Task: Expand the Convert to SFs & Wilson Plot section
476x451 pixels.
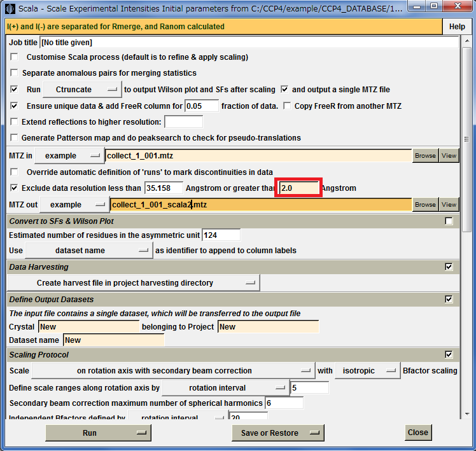Action: [x=449, y=221]
